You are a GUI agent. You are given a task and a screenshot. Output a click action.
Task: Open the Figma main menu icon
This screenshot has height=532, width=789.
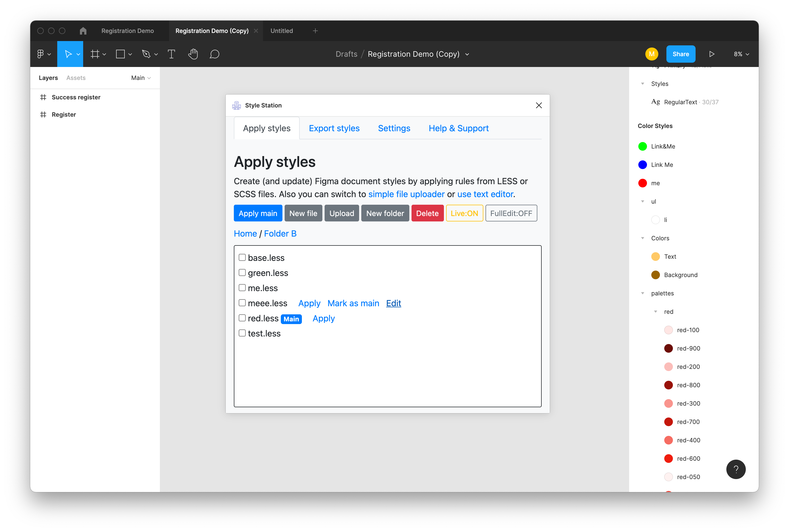pyautogui.click(x=41, y=54)
